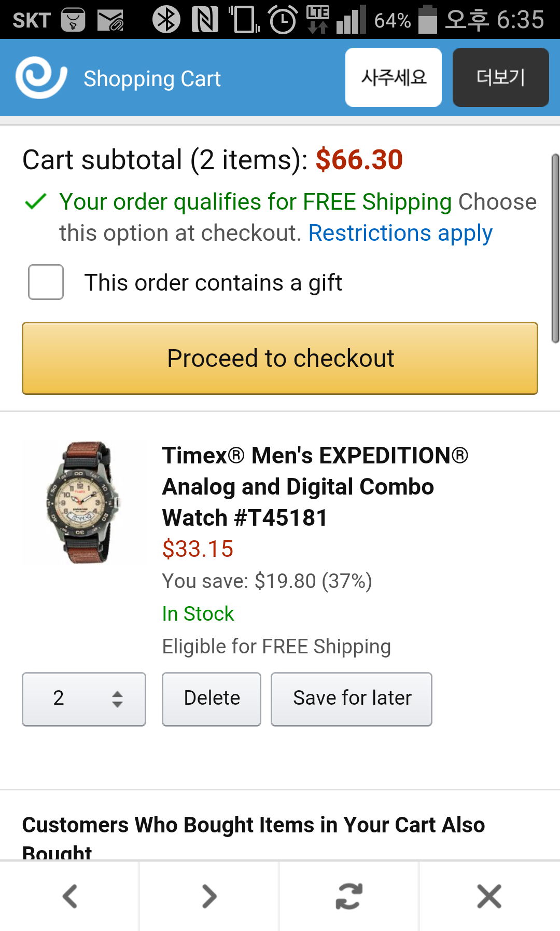Open the Timex EXPEDITION watch title
Screen dimensions: 560x931
coord(315,486)
